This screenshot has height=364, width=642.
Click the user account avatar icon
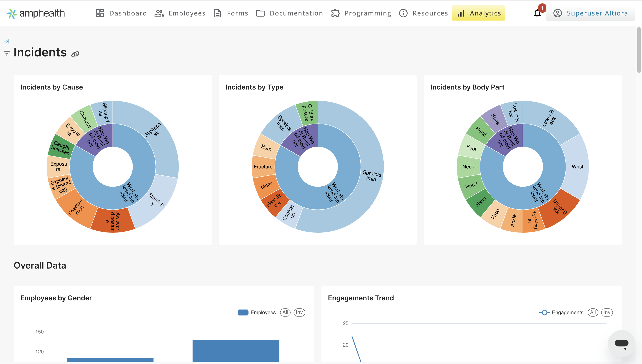click(558, 13)
